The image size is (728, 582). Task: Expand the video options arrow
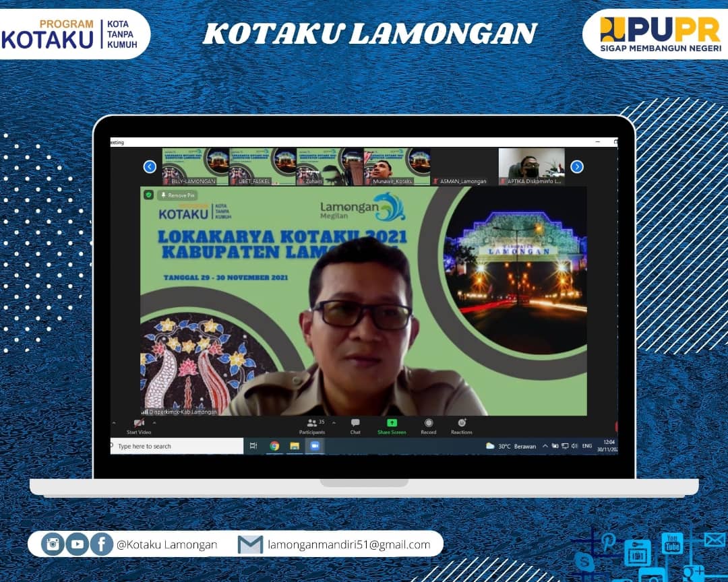(x=154, y=423)
